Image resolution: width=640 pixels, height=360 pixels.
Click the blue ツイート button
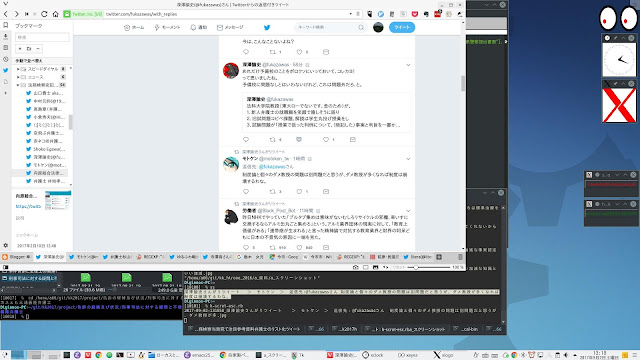click(x=402, y=27)
